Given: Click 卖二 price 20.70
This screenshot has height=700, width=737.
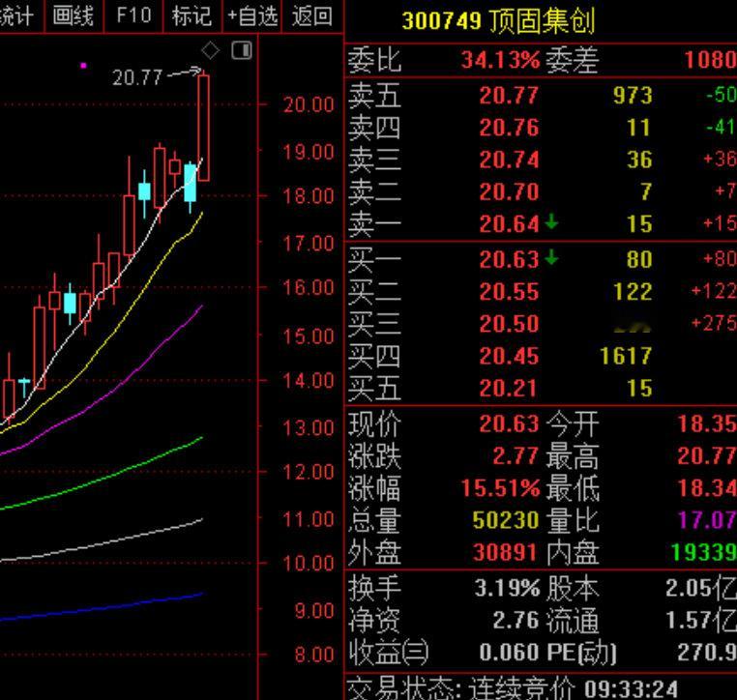Looking at the screenshot, I should [x=509, y=191].
